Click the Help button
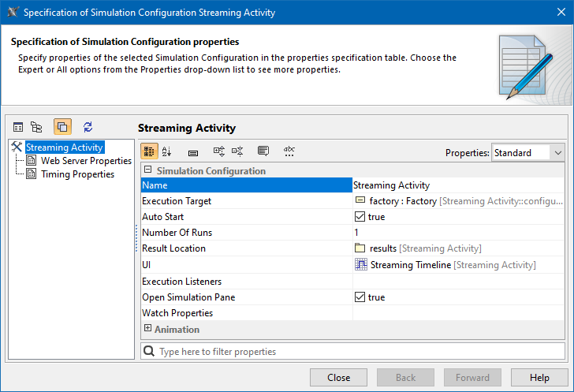 [539, 378]
